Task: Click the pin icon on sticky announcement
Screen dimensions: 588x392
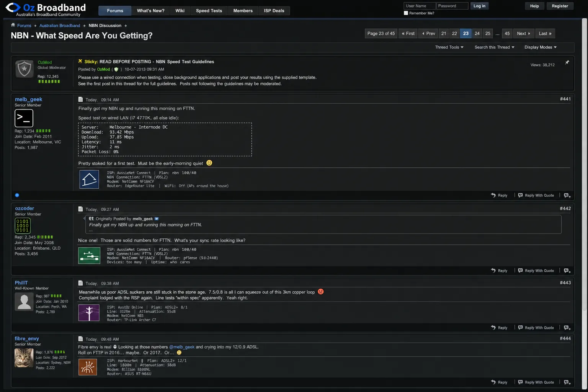Action: (567, 62)
